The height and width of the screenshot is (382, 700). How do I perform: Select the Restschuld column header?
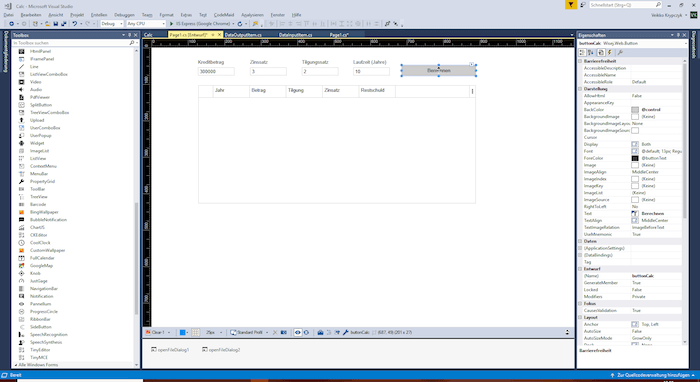point(377,91)
